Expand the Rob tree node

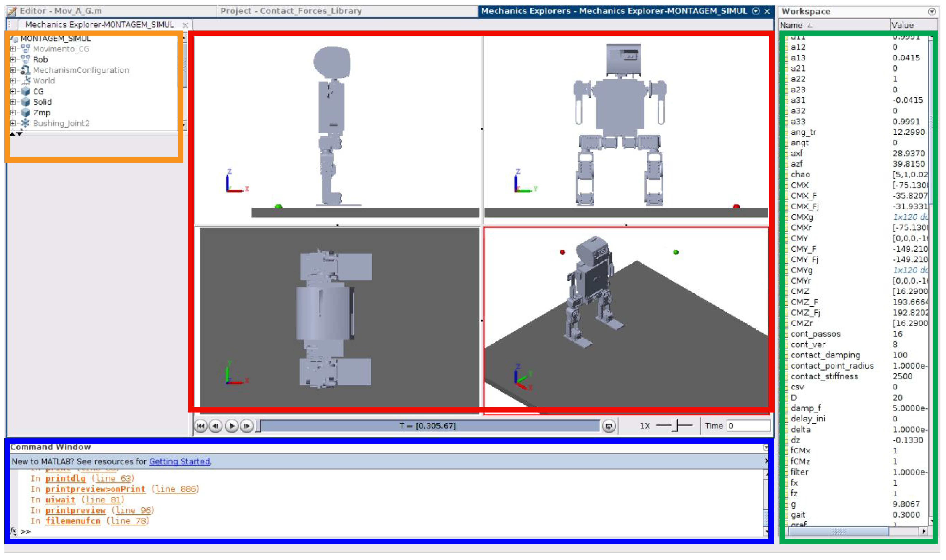tap(13, 60)
